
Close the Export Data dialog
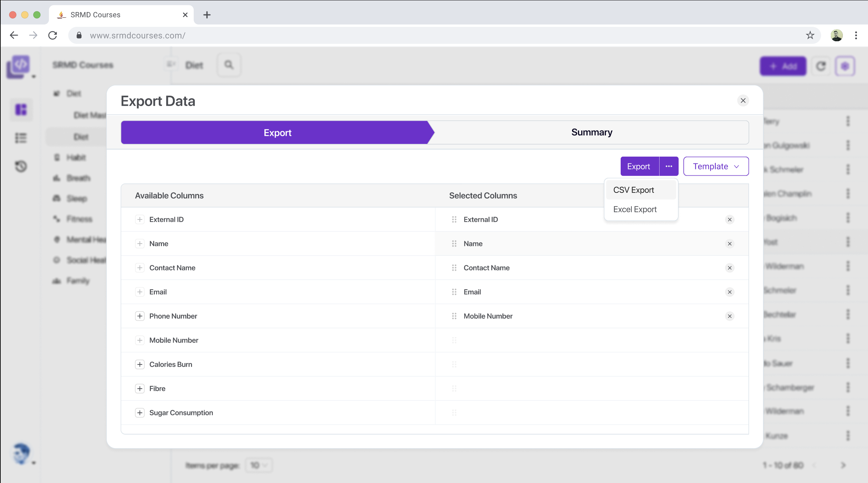pos(743,101)
